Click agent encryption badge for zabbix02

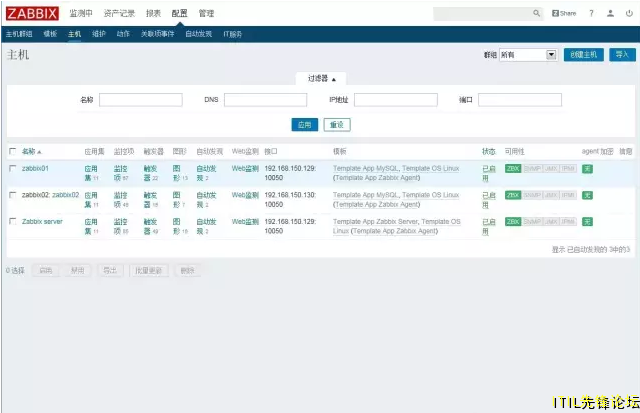tap(587, 195)
